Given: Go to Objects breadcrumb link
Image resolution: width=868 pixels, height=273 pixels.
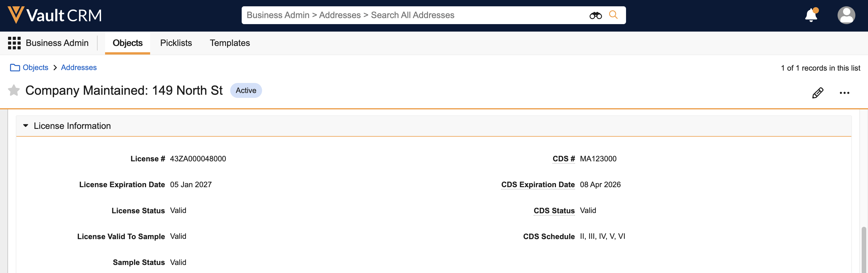Looking at the screenshot, I should (35, 68).
